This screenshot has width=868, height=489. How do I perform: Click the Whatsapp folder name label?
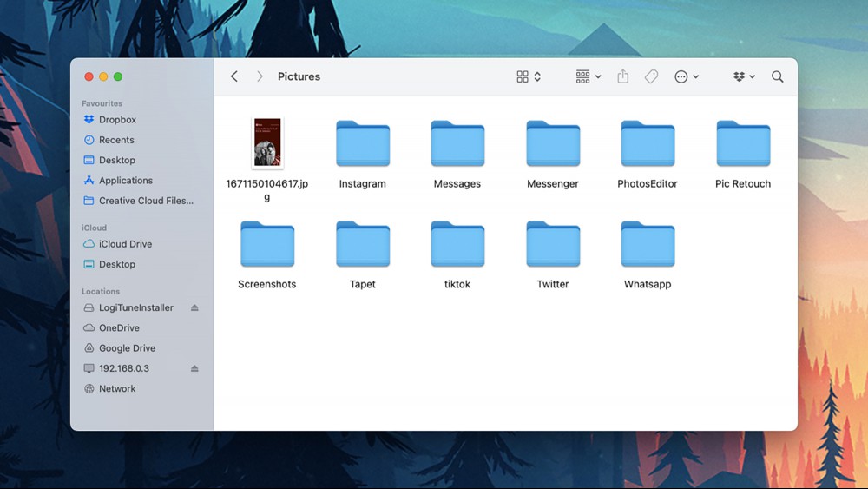click(x=648, y=284)
